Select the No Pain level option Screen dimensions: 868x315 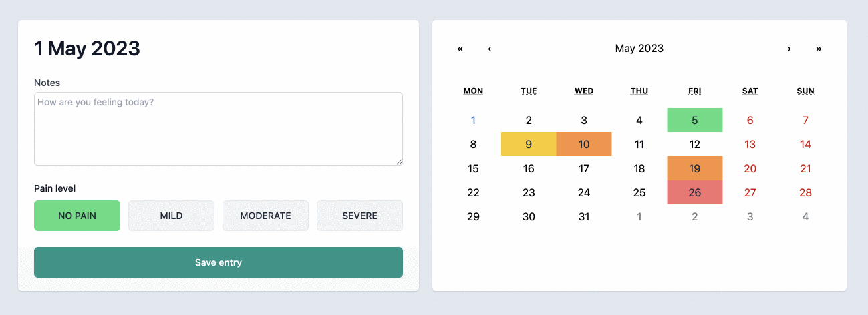[x=77, y=216]
